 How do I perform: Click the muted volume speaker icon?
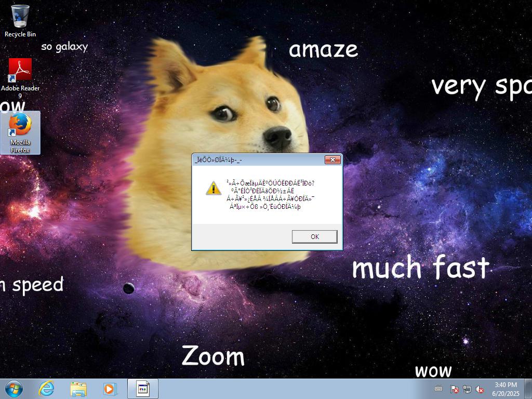point(480,389)
